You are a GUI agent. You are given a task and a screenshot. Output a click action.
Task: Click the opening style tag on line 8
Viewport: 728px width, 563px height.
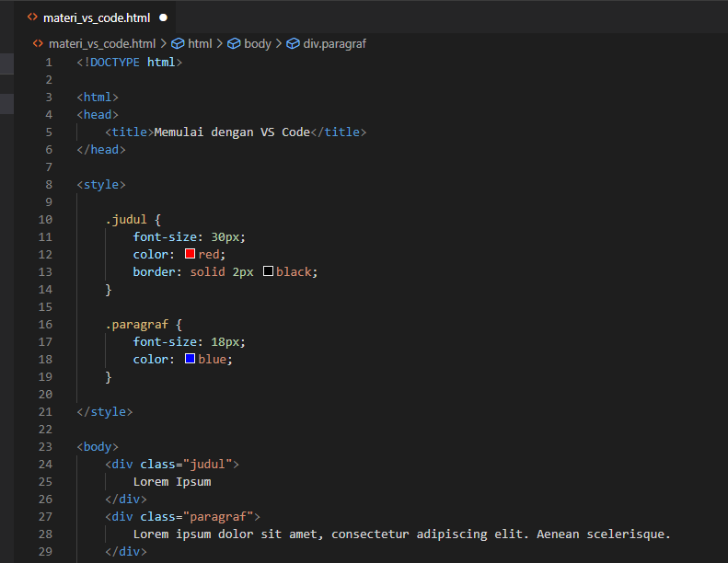[101, 185]
